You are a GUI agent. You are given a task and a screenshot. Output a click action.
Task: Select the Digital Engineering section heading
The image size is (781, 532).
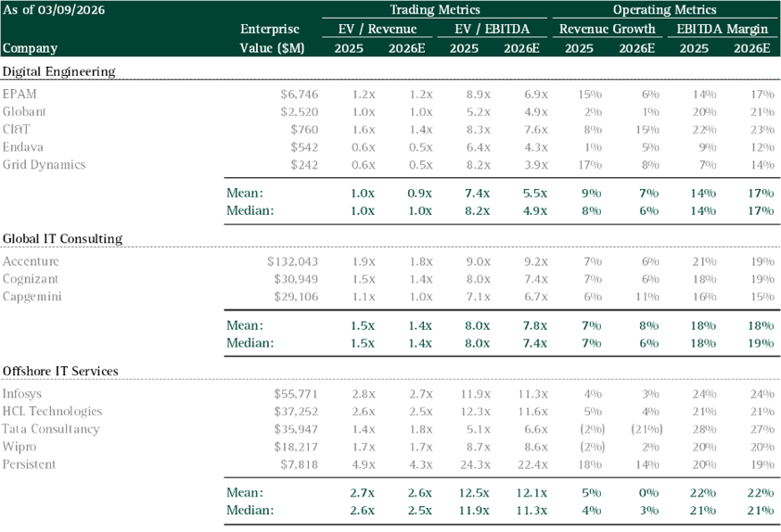(x=59, y=71)
